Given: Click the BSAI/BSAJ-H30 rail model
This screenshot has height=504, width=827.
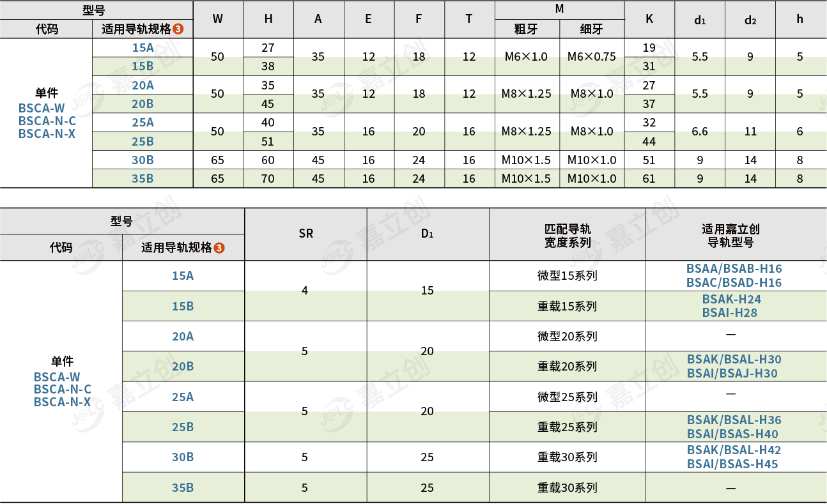Looking at the screenshot, I should [732, 374].
